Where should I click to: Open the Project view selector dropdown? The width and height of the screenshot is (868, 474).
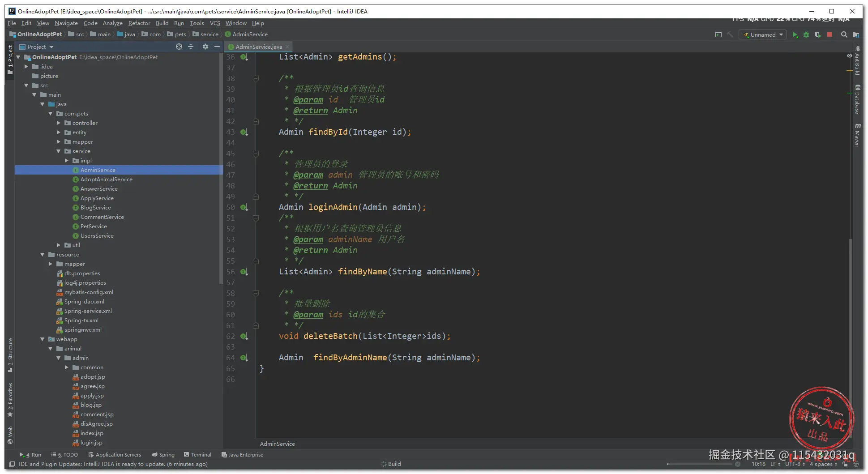pos(36,47)
